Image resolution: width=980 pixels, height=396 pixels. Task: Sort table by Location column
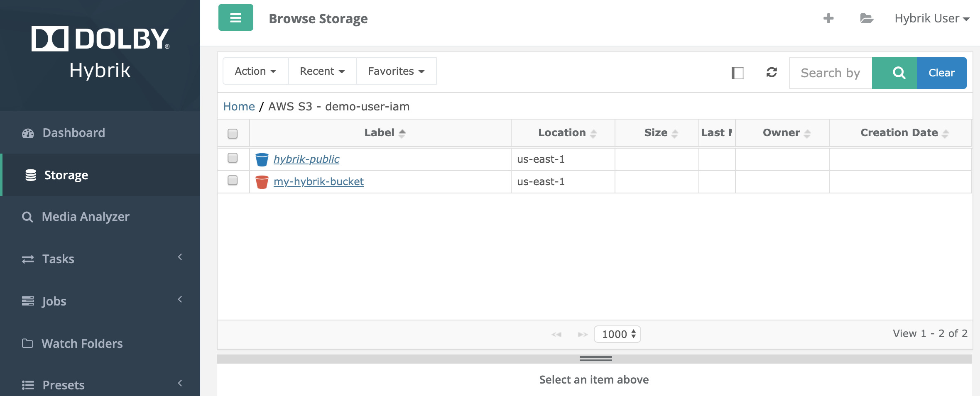[x=563, y=133]
